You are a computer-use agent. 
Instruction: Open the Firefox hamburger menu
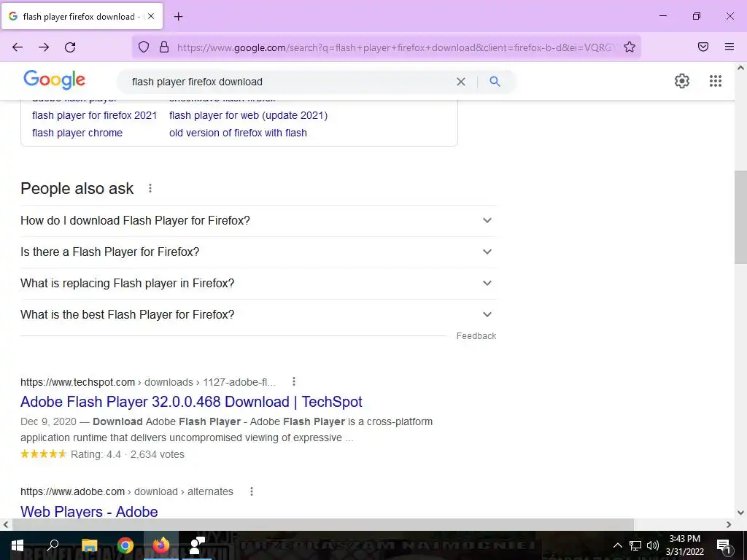coord(729,47)
